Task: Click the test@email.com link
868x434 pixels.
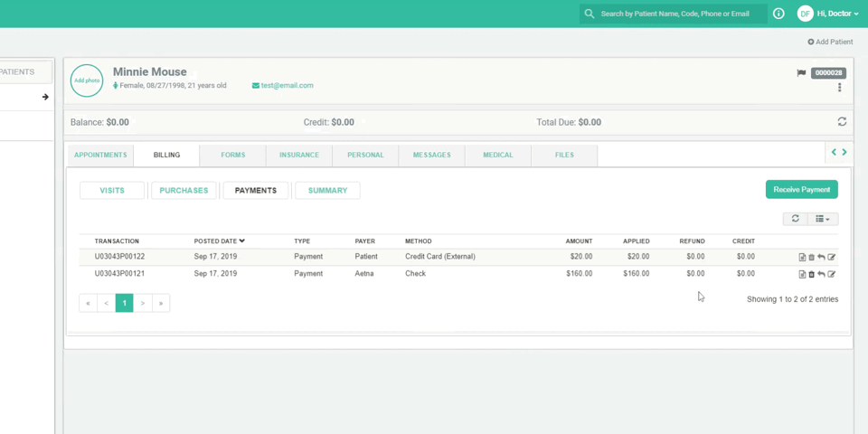Action: (287, 86)
